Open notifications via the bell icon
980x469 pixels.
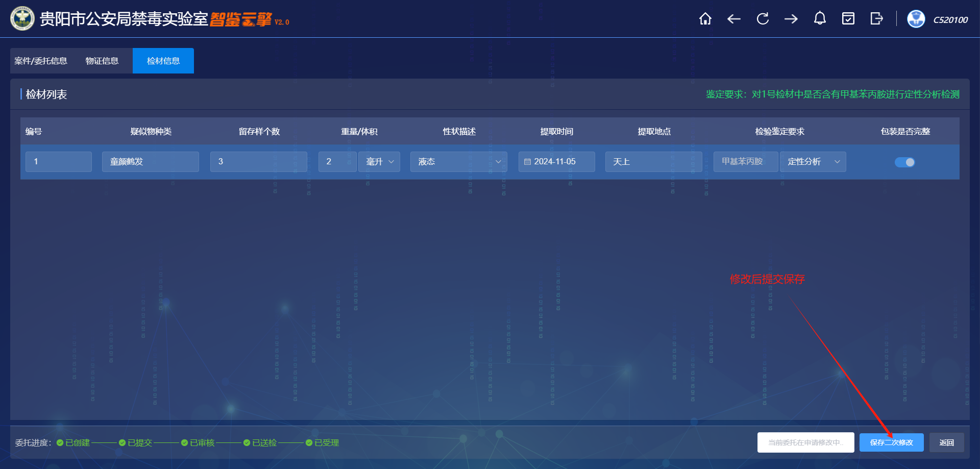coord(820,19)
